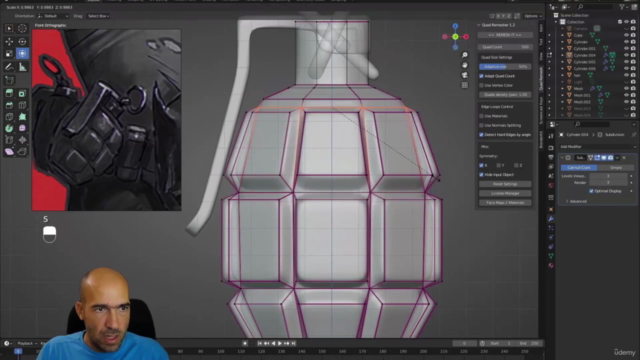
Task: Select the Select Box tool in left toolbar
Action: point(9,28)
